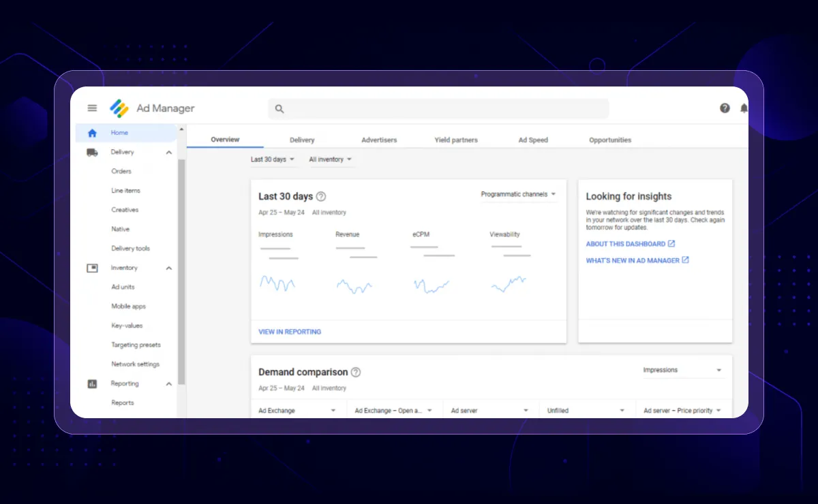Click the Delivery truck icon
818x504 pixels.
(x=92, y=153)
